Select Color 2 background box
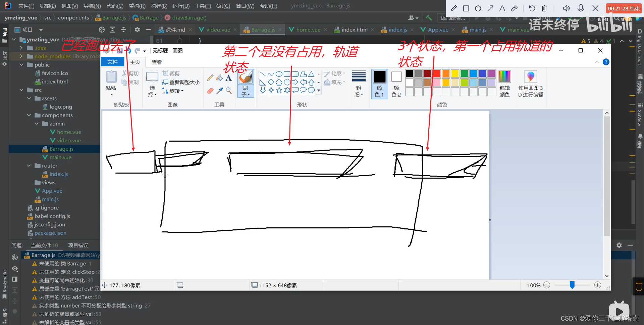The height and width of the screenshot is (325, 644). (x=396, y=84)
